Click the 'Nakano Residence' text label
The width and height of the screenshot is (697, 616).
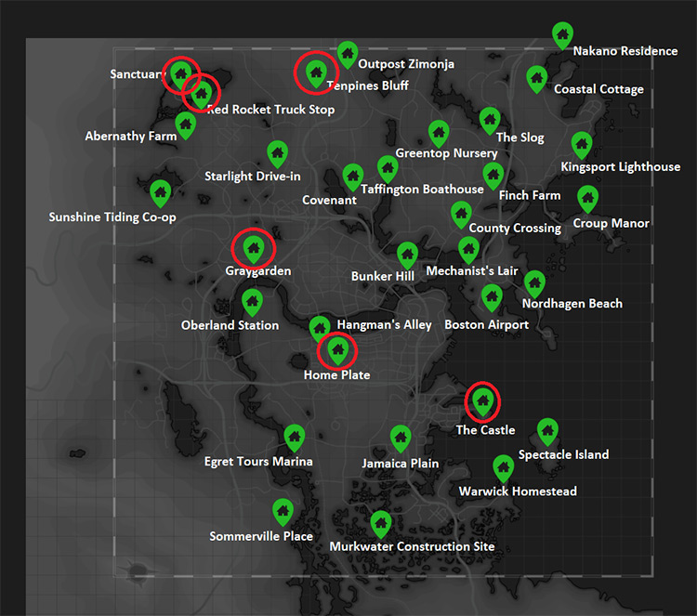click(625, 51)
